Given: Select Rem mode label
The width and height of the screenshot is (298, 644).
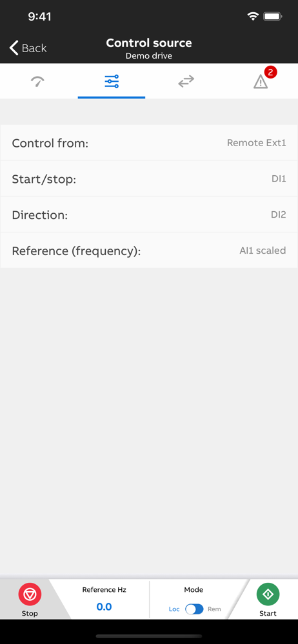Looking at the screenshot, I should click(214, 609).
